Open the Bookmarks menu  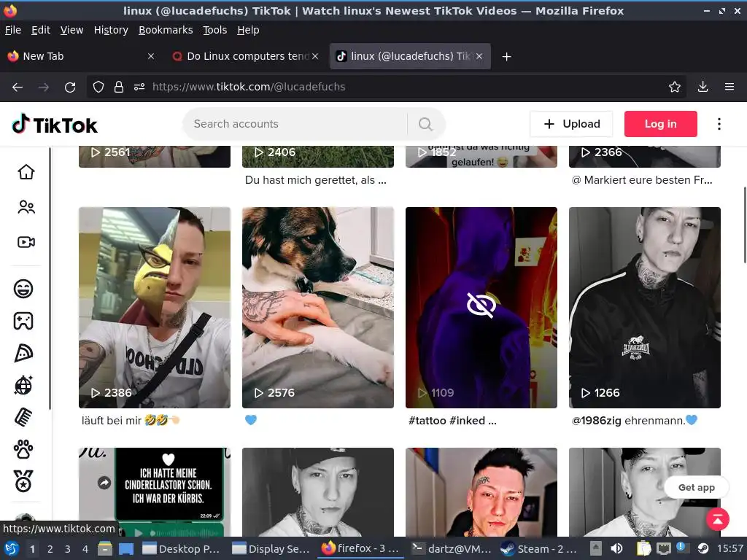pos(166,30)
